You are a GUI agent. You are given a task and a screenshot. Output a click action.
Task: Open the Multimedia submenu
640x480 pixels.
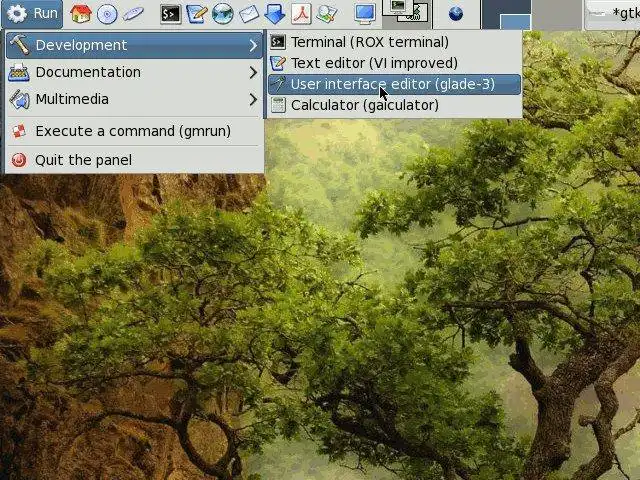134,99
